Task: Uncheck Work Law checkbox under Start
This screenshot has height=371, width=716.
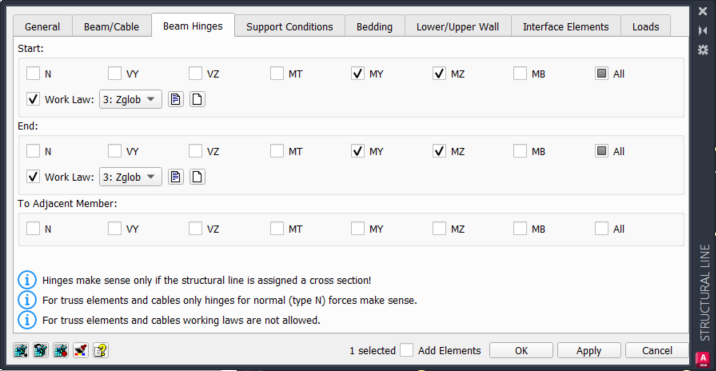Action: coord(33,99)
